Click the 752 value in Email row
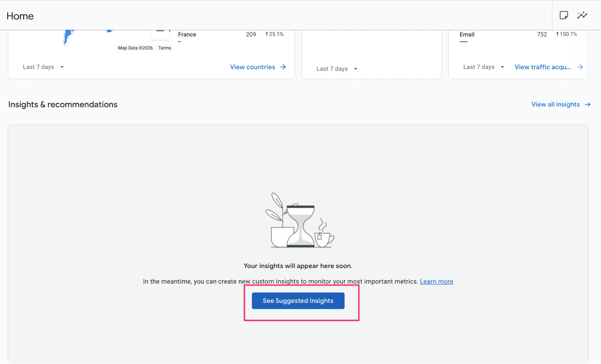 [x=542, y=35]
